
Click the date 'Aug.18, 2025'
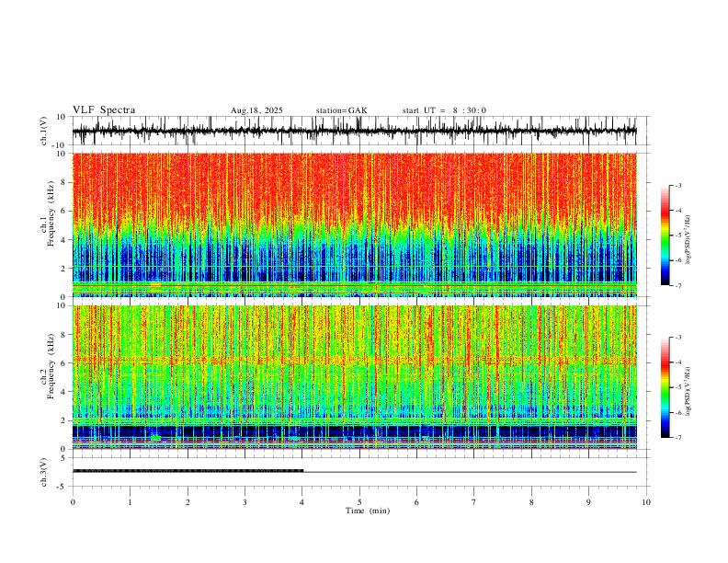[x=256, y=110]
